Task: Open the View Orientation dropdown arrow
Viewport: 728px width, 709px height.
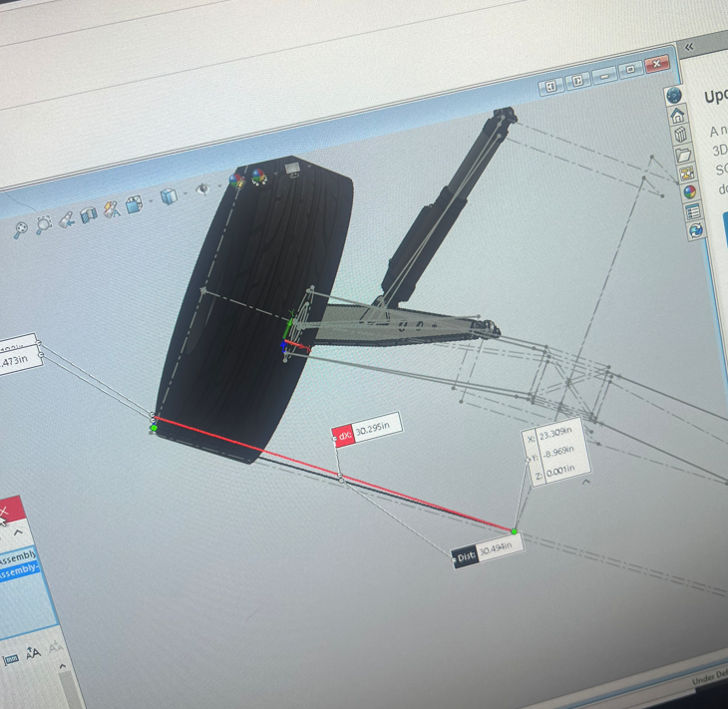Action: pos(152,200)
